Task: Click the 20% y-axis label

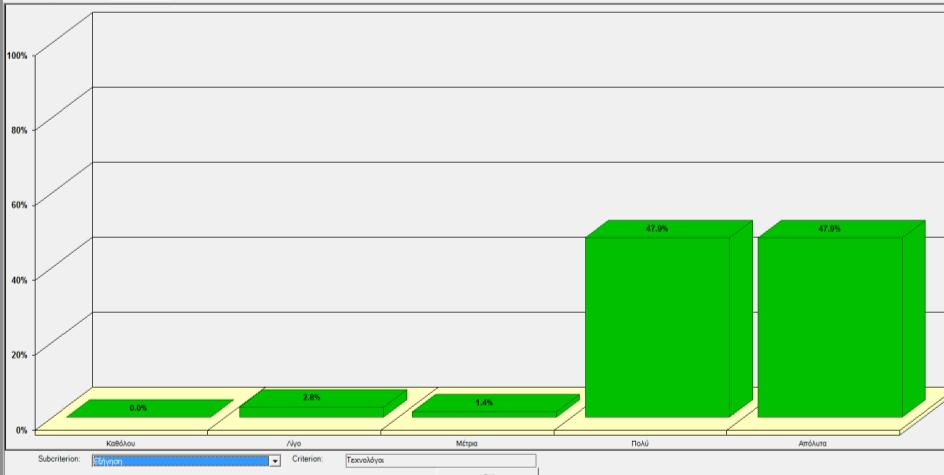Action: coord(19,355)
